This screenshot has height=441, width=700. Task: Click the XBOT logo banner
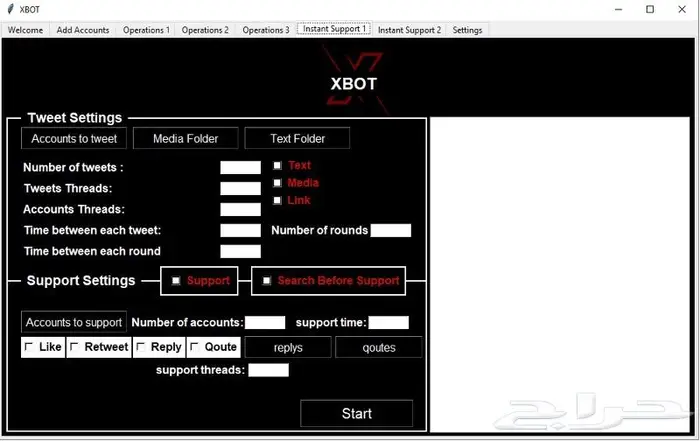point(354,80)
